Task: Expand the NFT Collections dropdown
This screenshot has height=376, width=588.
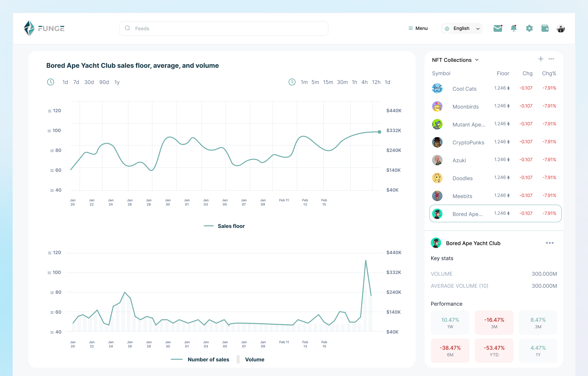Action: coord(477,60)
